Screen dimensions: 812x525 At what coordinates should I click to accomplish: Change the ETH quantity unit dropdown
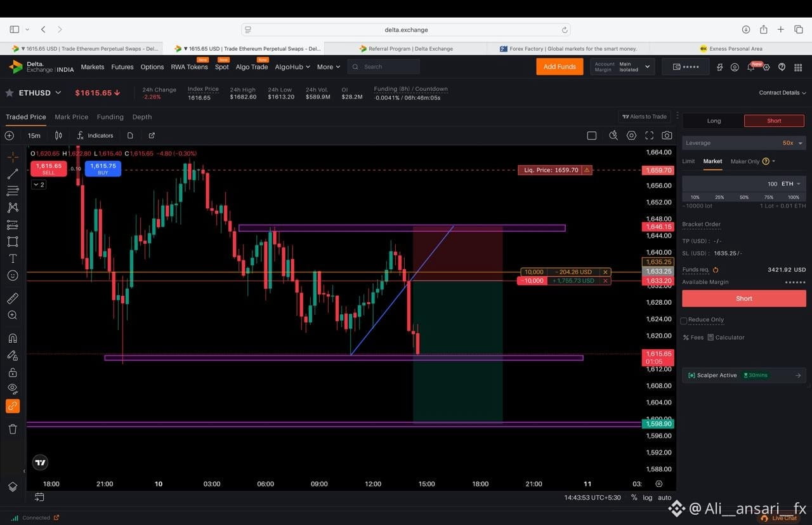(791, 183)
